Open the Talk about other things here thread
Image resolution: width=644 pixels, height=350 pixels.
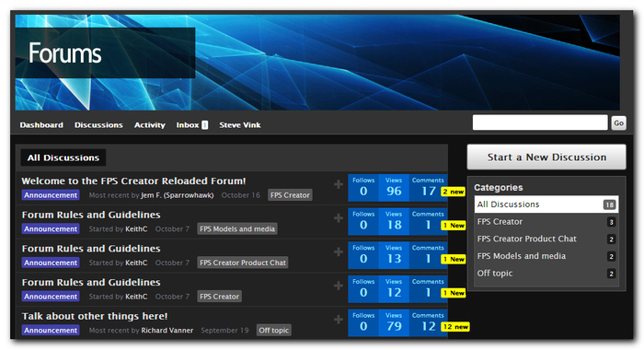click(95, 316)
